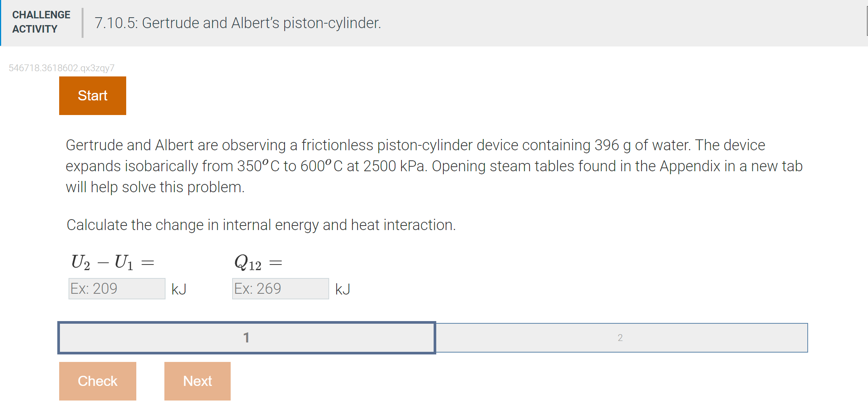Click the Q12 equation label
Screen dimensions: 868x420
click(x=258, y=262)
